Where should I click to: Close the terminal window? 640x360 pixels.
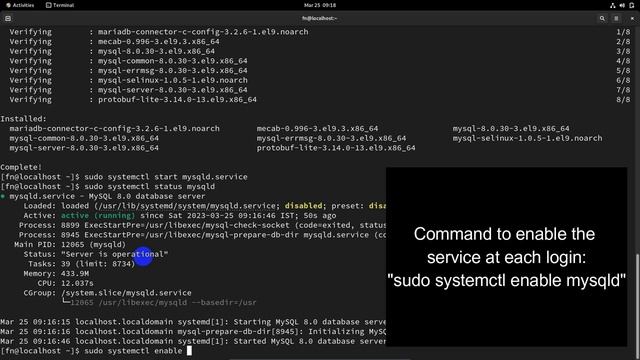(x=632, y=18)
